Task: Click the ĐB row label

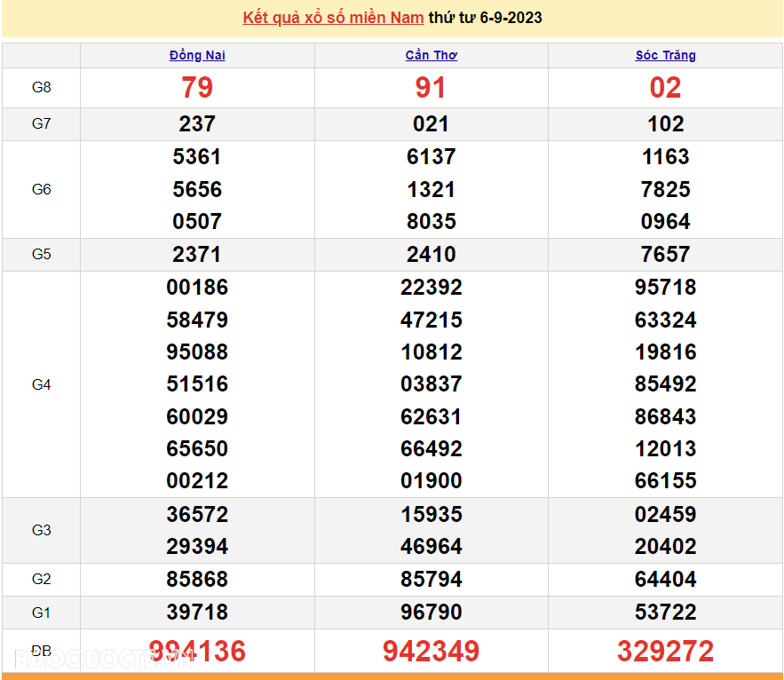Action: pos(42,651)
